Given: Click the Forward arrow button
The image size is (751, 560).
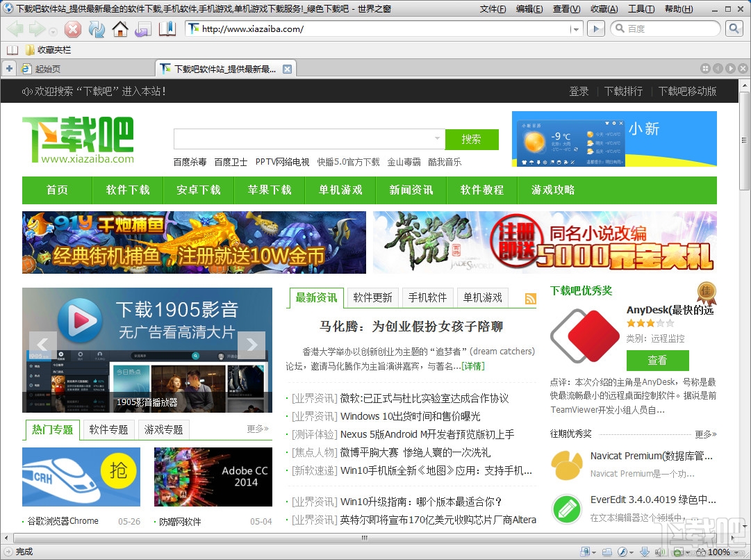Looking at the screenshot, I should click(x=36, y=28).
